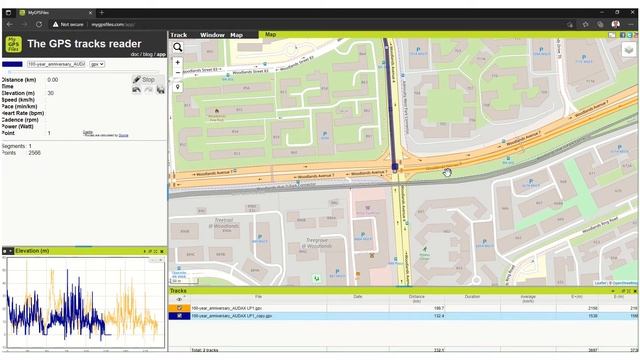Click the blue track end marker on map
Image resolution: width=640 pixels, height=360 pixels.
coord(395,167)
